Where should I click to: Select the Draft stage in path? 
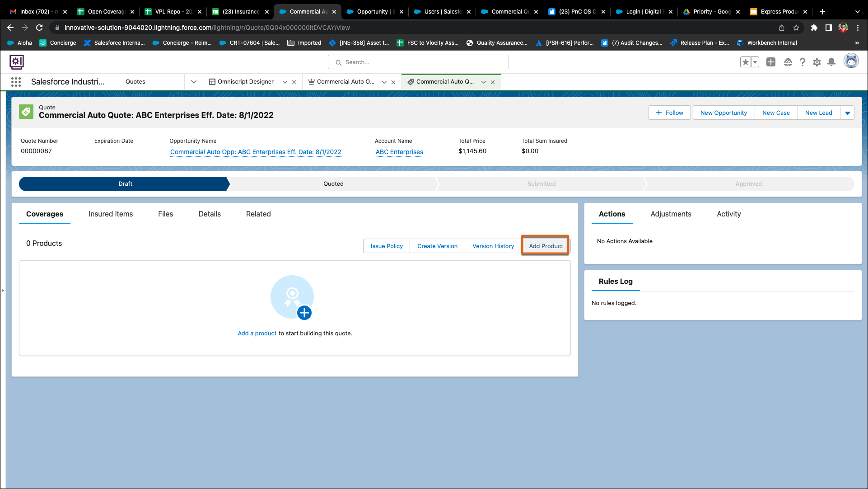(x=125, y=184)
